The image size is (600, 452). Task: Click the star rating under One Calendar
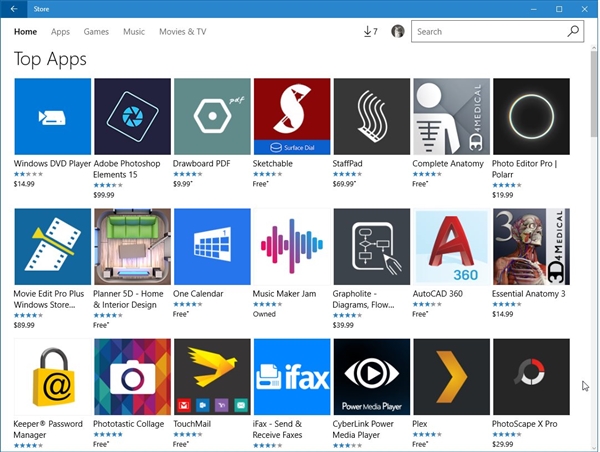[x=188, y=304]
